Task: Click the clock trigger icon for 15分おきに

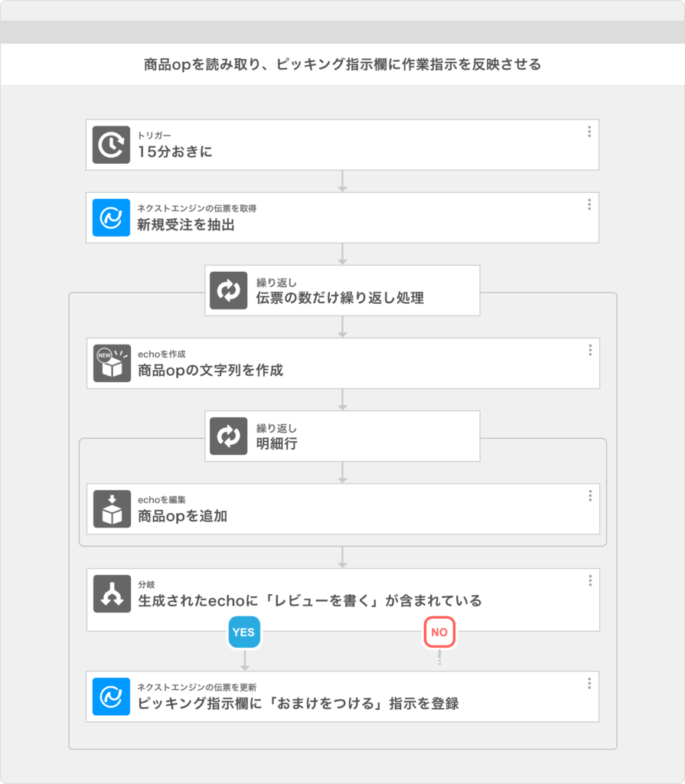Action: tap(111, 145)
